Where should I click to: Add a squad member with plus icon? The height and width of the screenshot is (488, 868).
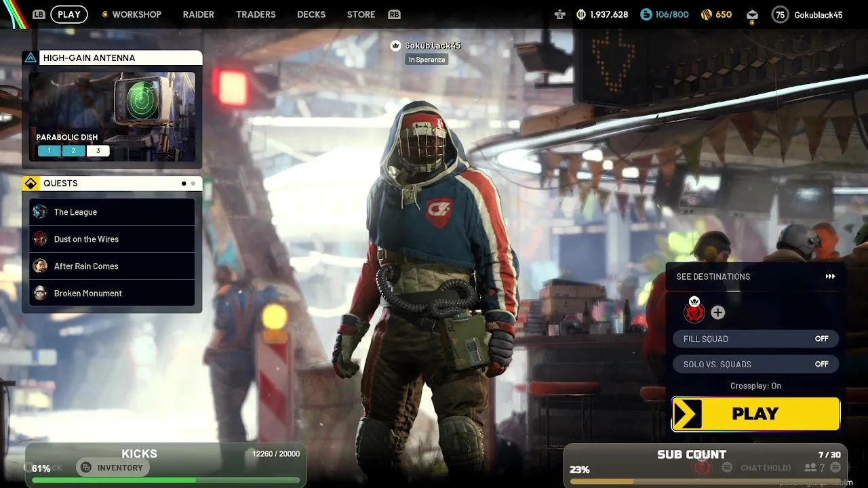[717, 312]
